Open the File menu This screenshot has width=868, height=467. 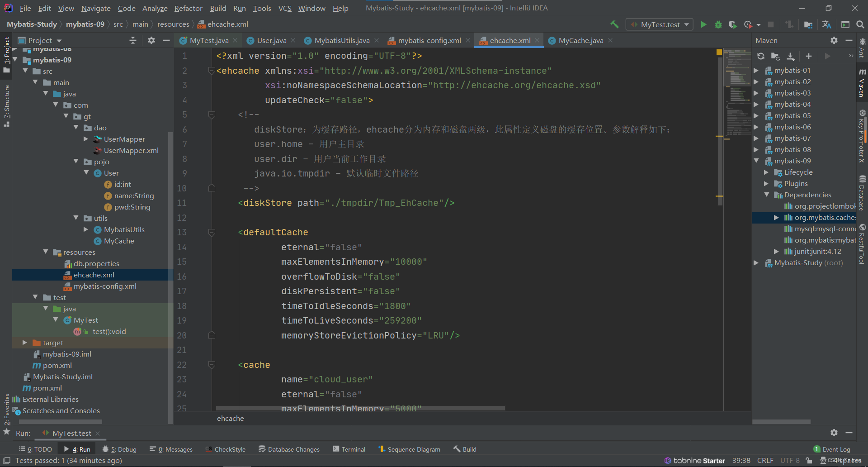click(25, 8)
